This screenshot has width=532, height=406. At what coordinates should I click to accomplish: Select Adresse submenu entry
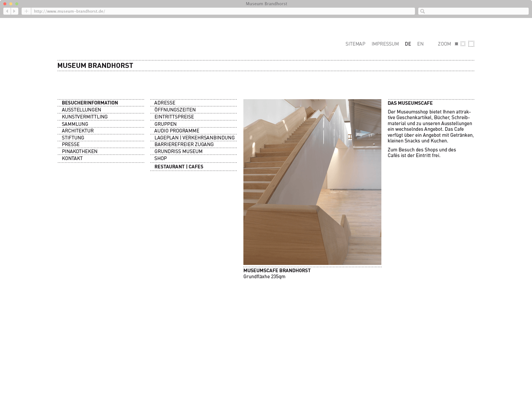pos(165,103)
